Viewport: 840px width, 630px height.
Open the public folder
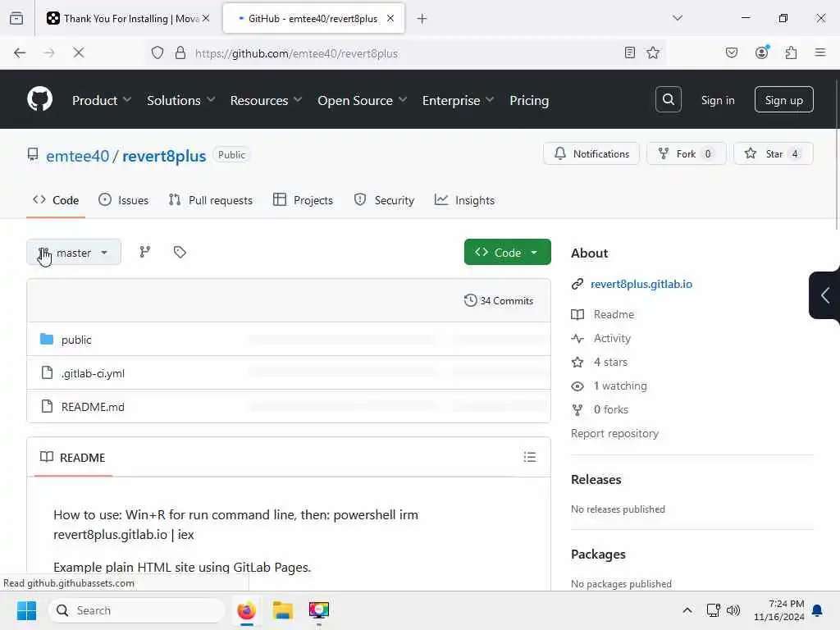click(76, 340)
